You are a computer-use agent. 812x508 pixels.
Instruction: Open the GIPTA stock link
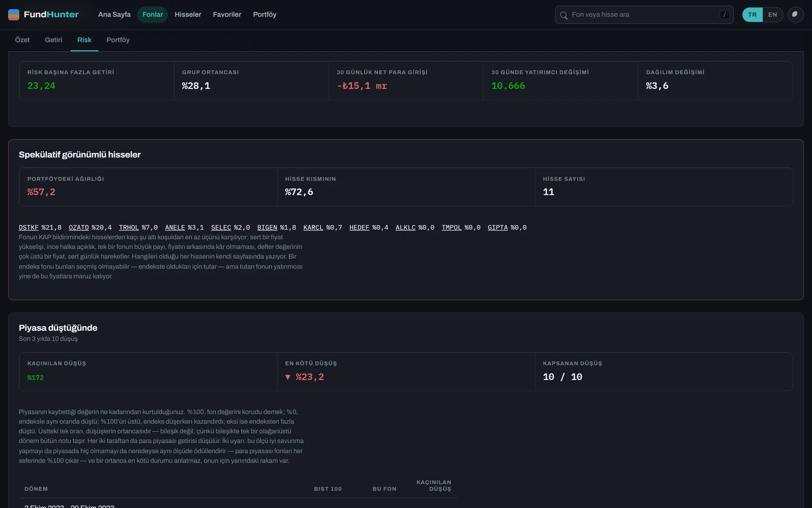[x=498, y=228]
